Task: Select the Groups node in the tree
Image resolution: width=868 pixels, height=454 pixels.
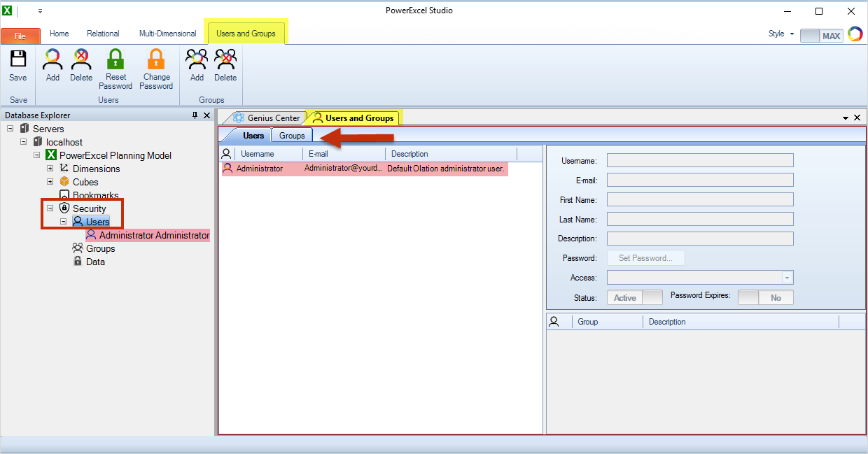Action: click(x=100, y=248)
